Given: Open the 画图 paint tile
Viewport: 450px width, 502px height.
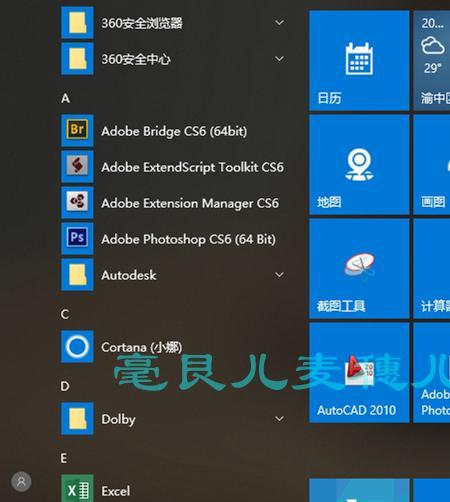Looking at the screenshot, I should pyautogui.click(x=432, y=165).
